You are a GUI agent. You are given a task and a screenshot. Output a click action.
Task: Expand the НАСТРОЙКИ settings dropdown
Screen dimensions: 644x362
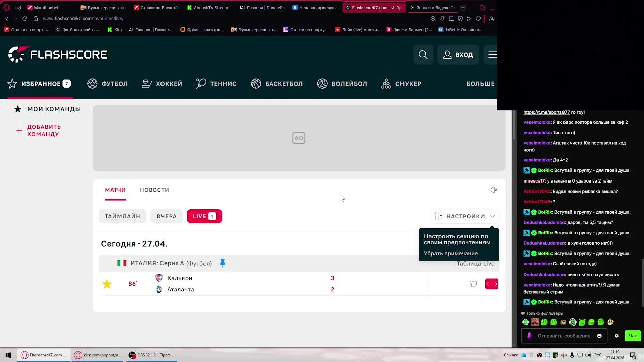coord(465,216)
